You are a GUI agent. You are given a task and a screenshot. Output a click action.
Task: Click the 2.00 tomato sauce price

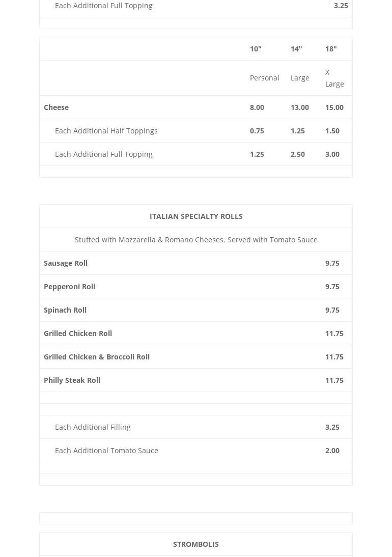(332, 450)
